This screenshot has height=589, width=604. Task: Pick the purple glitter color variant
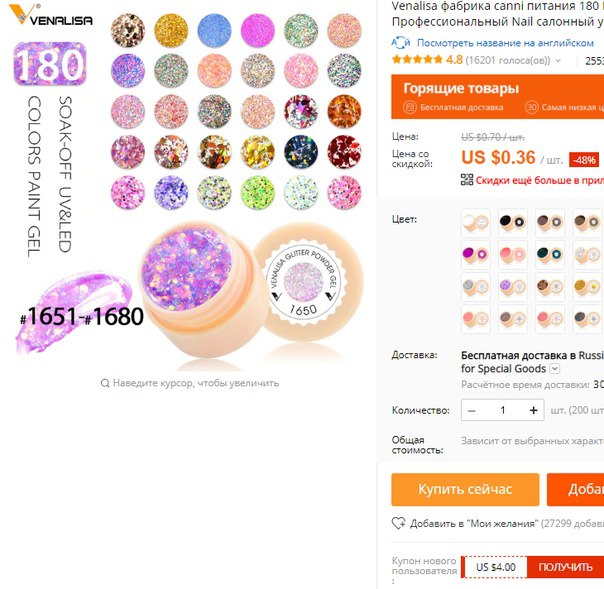click(513, 287)
